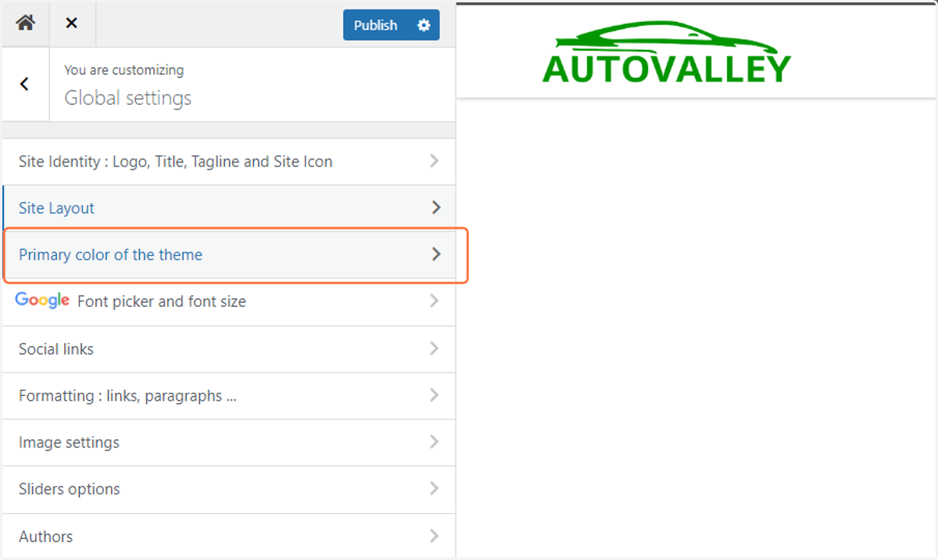Open Site Identity : Logo, Title, Tagline section
Image resolution: width=938 pixels, height=560 pixels.
(x=228, y=162)
